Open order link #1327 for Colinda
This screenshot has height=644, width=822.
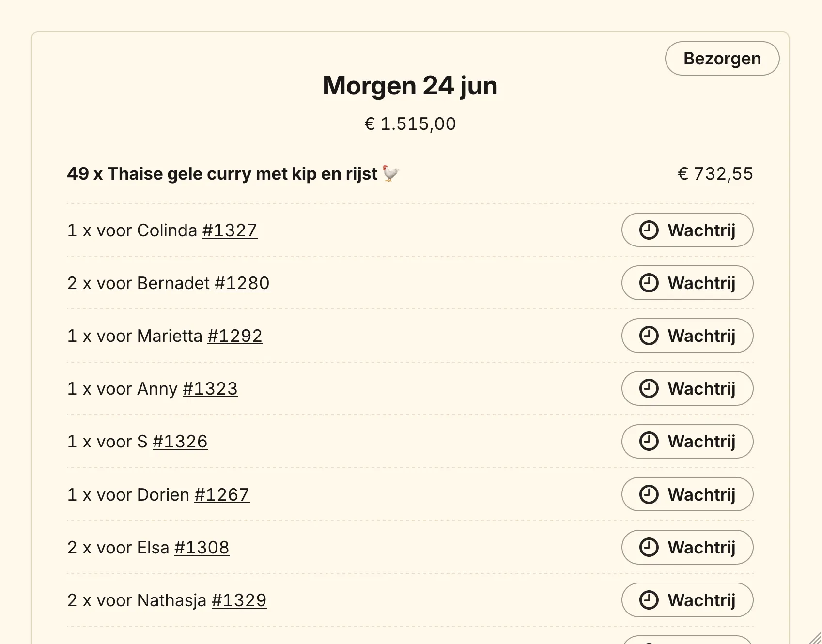pos(230,230)
